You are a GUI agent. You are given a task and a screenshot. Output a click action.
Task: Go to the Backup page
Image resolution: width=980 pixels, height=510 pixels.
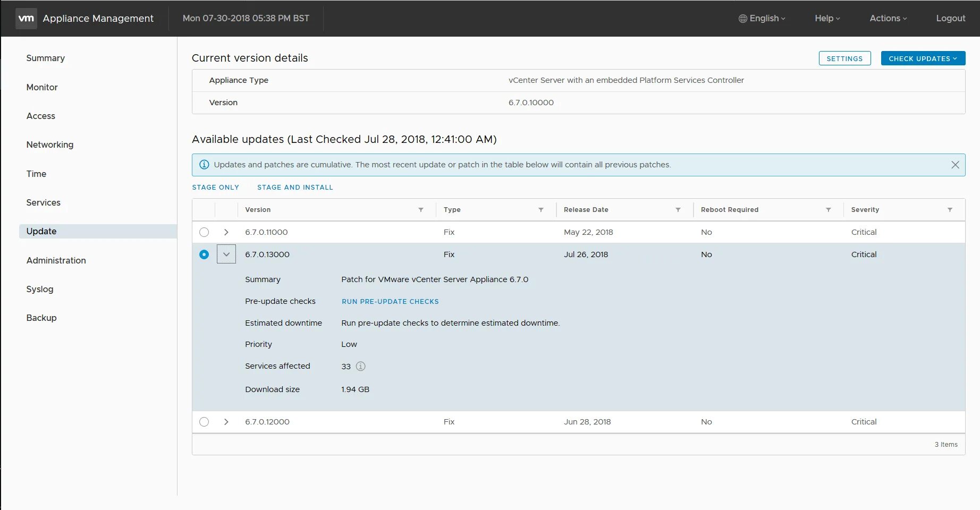tap(41, 318)
